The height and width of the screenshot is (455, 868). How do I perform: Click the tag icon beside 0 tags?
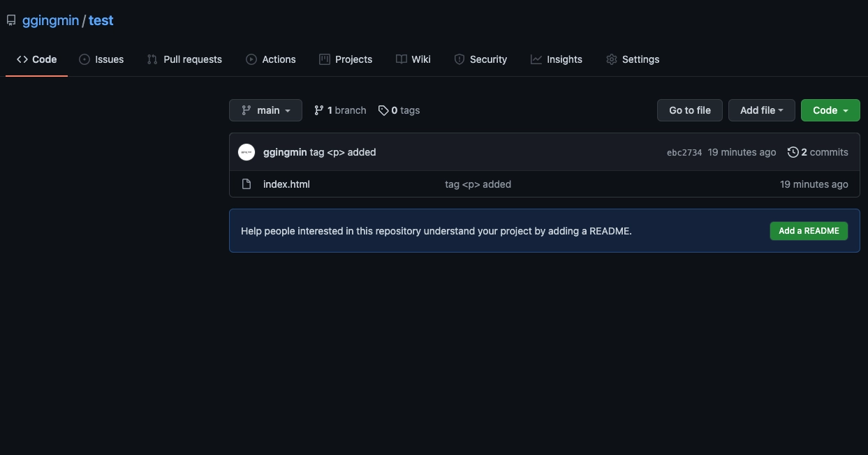click(x=383, y=110)
